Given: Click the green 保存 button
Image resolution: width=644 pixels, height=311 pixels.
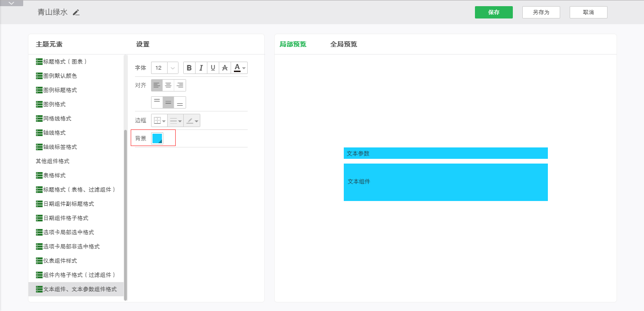Looking at the screenshot, I should tap(493, 12).
